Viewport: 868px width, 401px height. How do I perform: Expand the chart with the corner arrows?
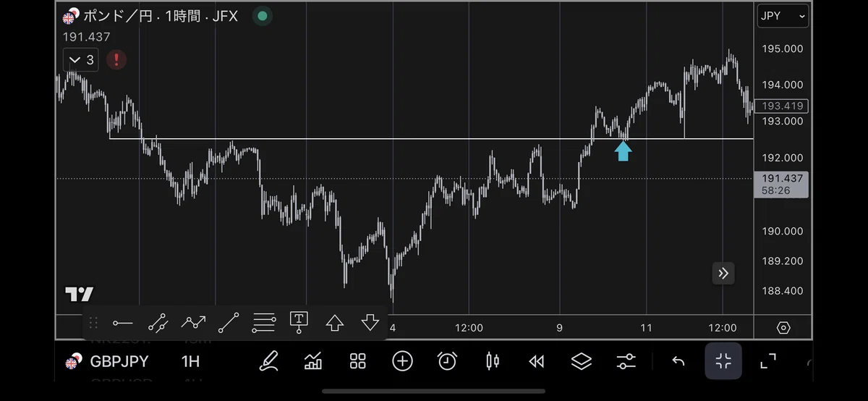pyautogui.click(x=768, y=361)
